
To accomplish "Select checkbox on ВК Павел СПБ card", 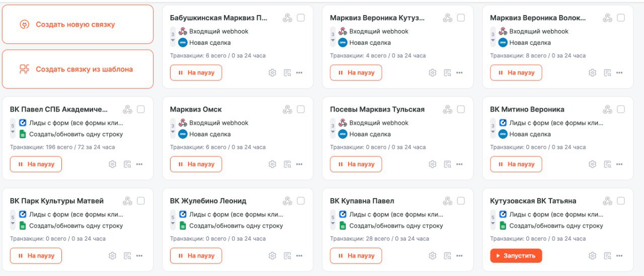I will (x=141, y=109).
